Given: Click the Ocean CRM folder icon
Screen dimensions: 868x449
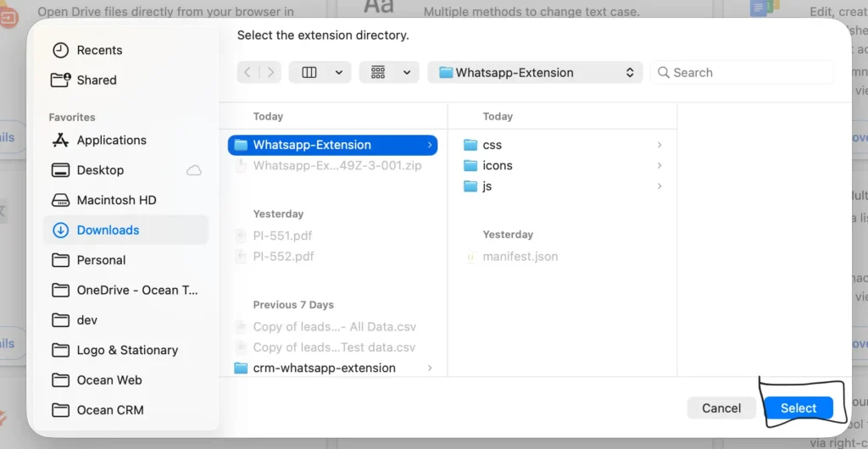Looking at the screenshot, I should pyautogui.click(x=60, y=410).
